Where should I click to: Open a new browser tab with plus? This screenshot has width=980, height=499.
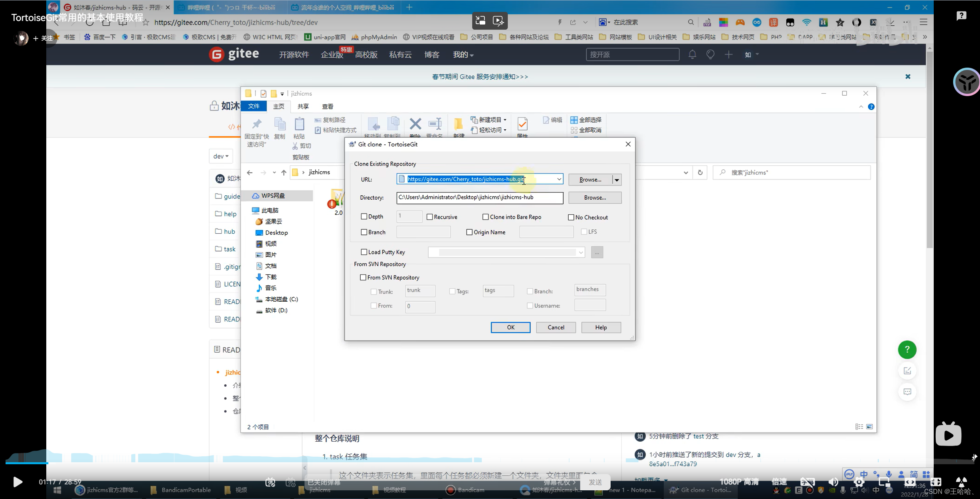(409, 7)
